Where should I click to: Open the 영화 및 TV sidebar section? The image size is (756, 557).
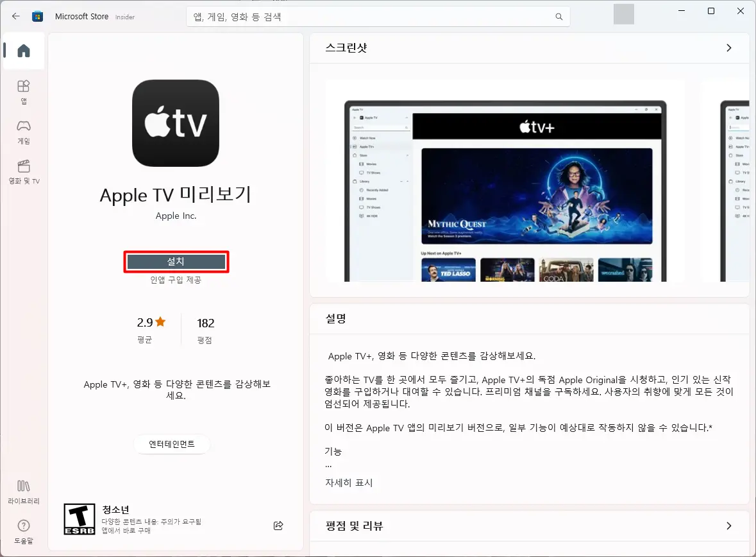coord(24,173)
